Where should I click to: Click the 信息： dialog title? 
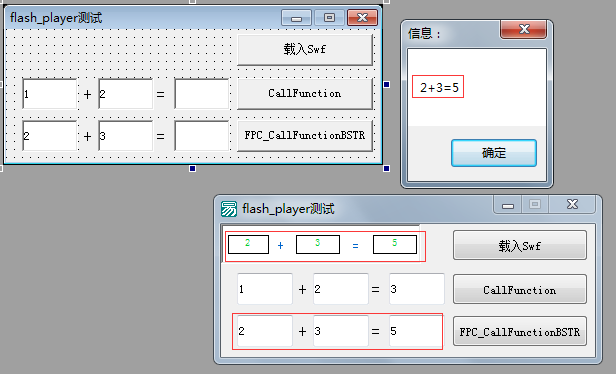click(x=424, y=34)
